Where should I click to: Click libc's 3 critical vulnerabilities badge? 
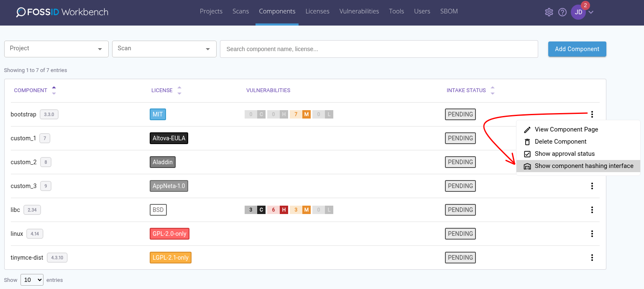tap(255, 210)
